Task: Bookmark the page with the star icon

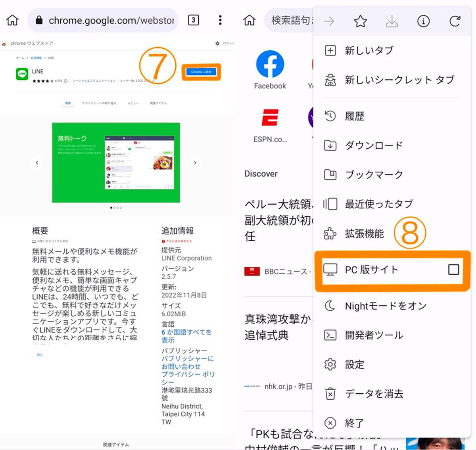Action: tap(360, 21)
